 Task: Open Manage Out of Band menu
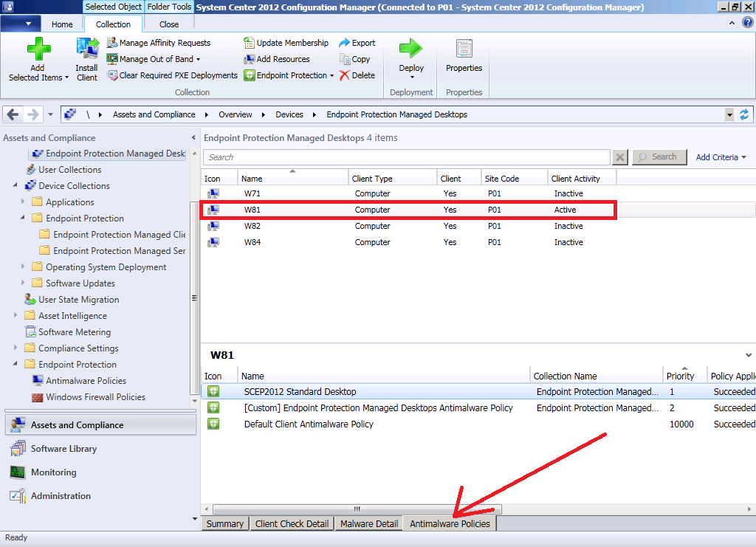point(154,59)
